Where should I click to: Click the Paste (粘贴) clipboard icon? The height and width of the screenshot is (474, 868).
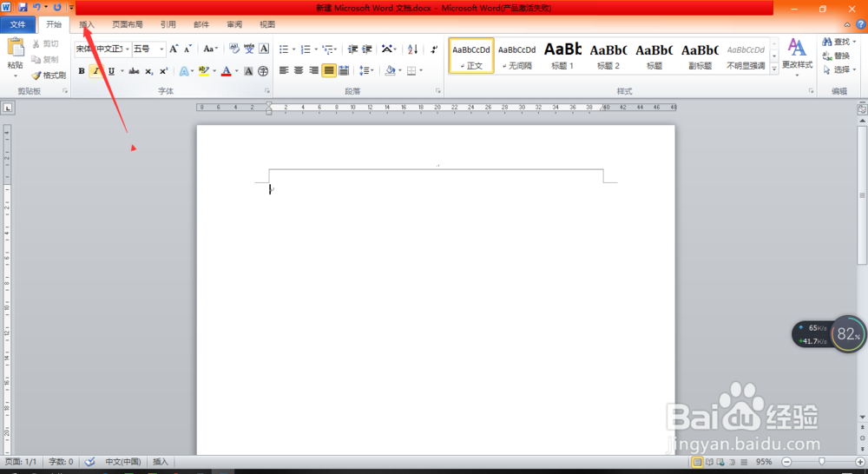[x=16, y=48]
